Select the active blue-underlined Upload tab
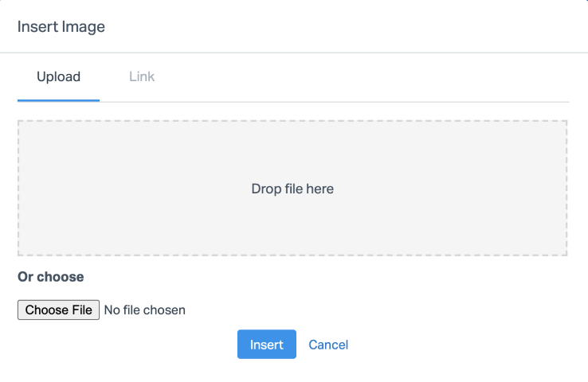The image size is (588, 382). pyautogui.click(x=58, y=77)
